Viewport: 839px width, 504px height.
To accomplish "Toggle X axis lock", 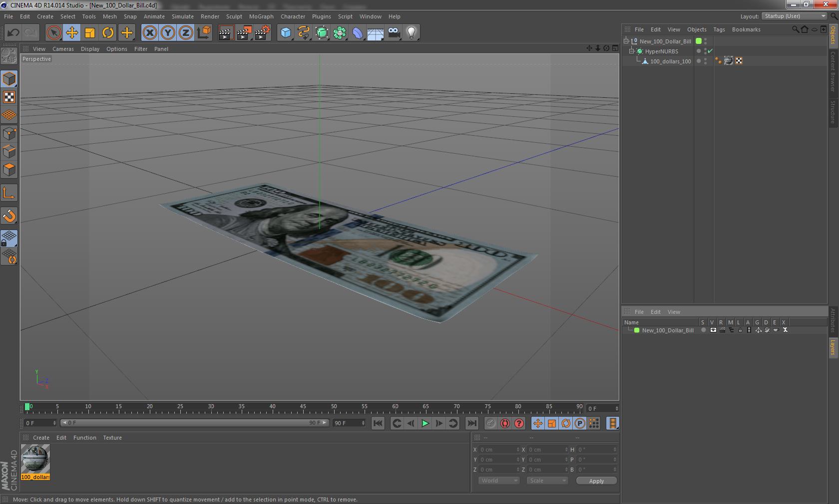I will [149, 33].
